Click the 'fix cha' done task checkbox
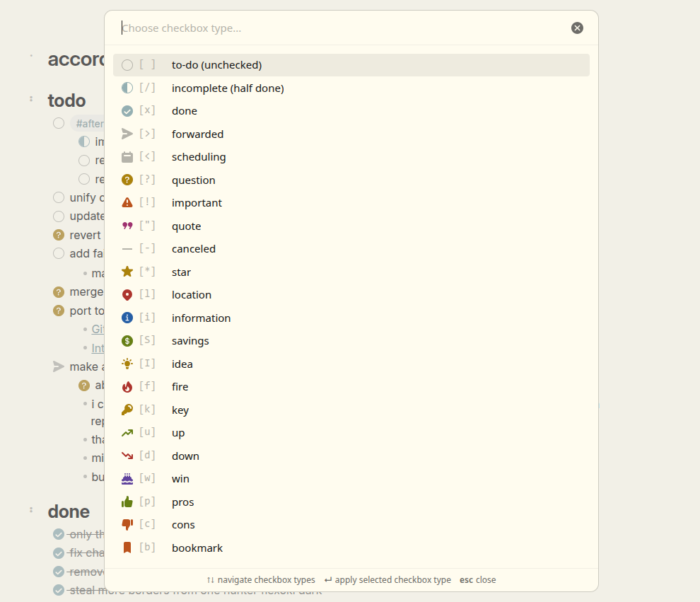The height and width of the screenshot is (602, 700). pyautogui.click(x=59, y=553)
